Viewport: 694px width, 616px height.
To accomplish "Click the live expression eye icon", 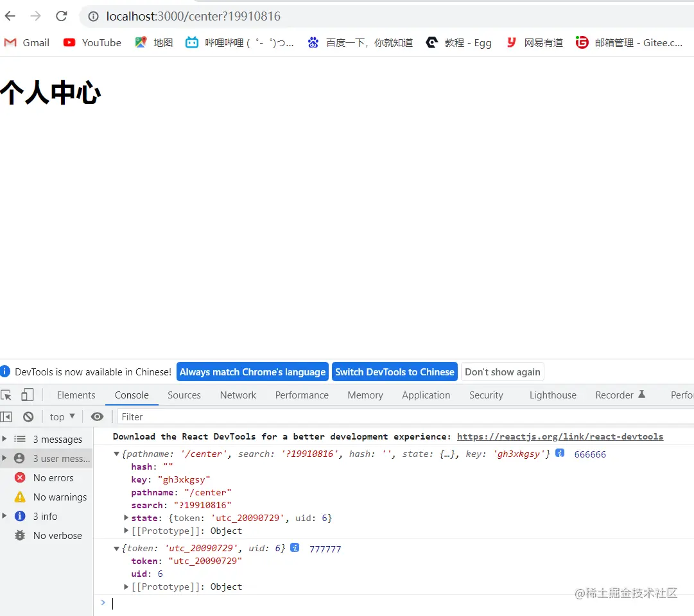I will pyautogui.click(x=97, y=416).
